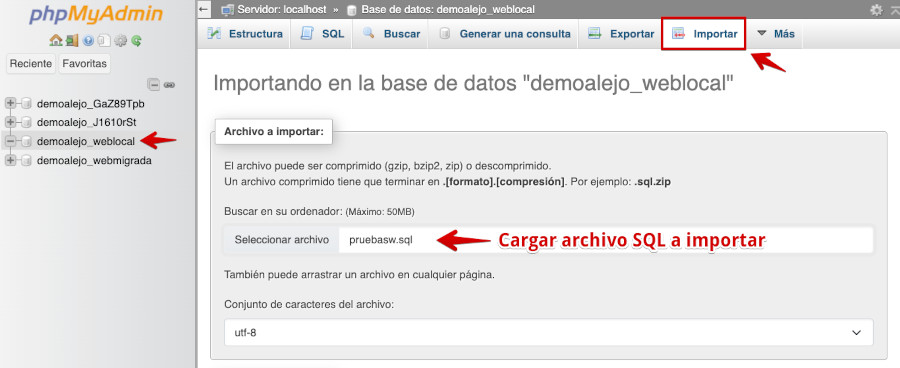Select the Importar tab
900x368 pixels.
(704, 34)
